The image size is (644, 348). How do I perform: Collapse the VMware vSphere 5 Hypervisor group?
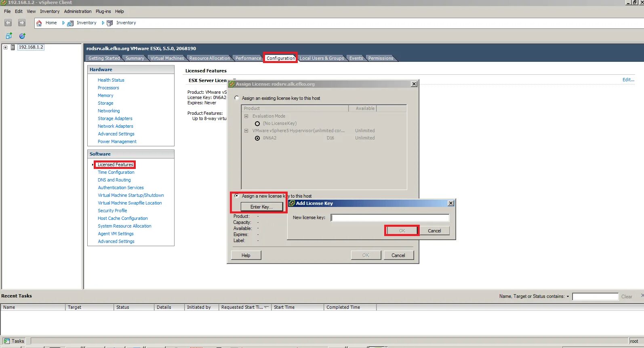[246, 131]
